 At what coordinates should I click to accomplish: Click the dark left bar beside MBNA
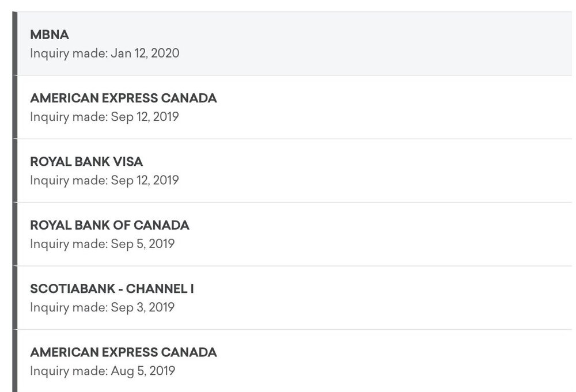[15, 44]
